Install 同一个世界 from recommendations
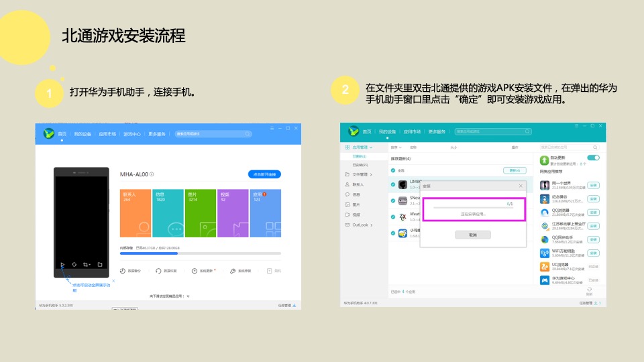The width and height of the screenshot is (644, 362). [x=594, y=186]
